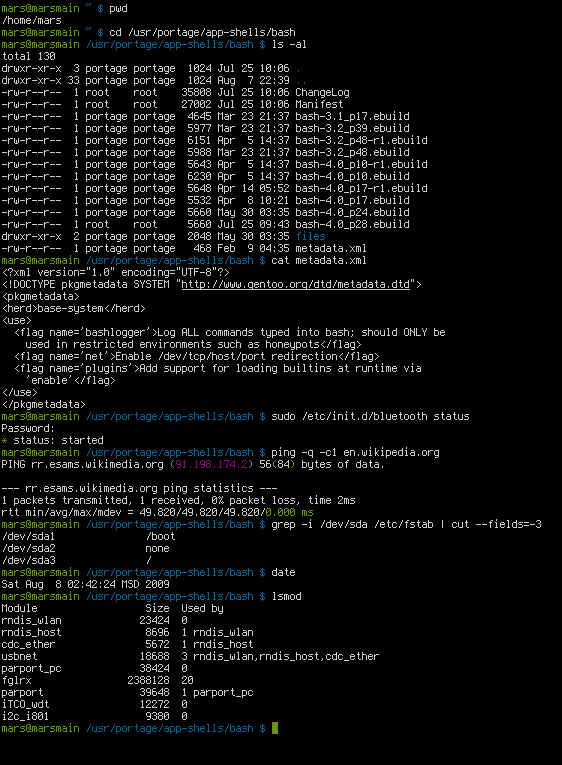
Task: Click the 'cat metadata.xml' command text
Action: pos(319,260)
